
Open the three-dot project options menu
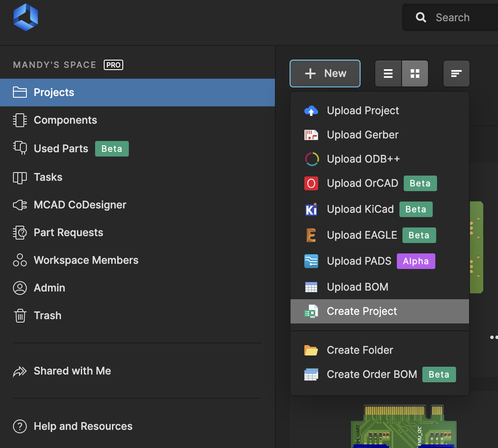(x=493, y=337)
